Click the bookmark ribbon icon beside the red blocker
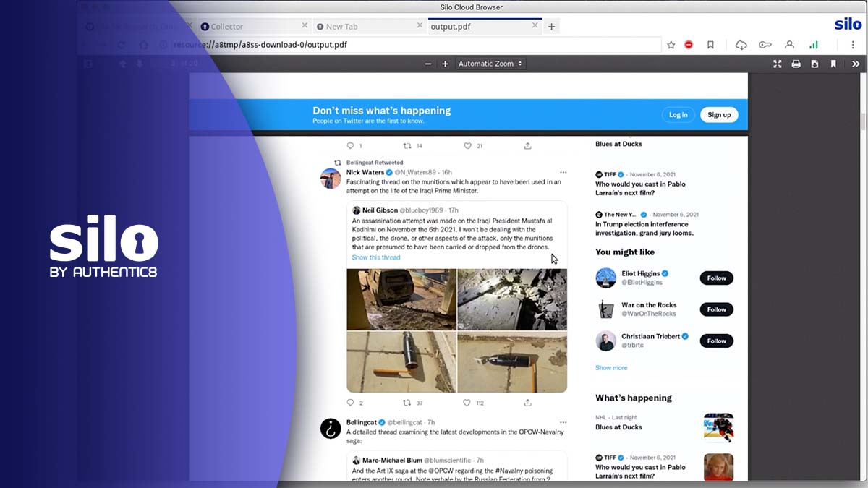This screenshot has width=868, height=488. pos(710,45)
